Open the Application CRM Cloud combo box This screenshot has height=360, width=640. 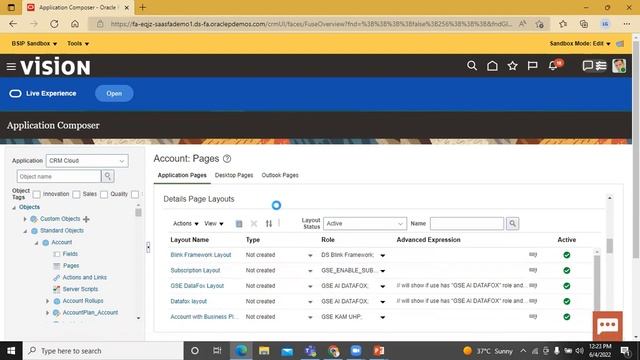87,161
